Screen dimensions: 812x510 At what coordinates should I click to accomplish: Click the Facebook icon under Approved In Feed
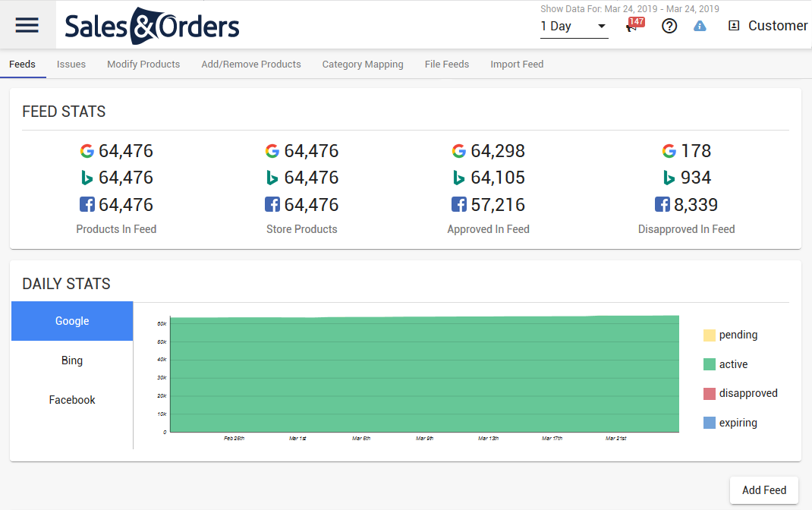[x=458, y=204]
